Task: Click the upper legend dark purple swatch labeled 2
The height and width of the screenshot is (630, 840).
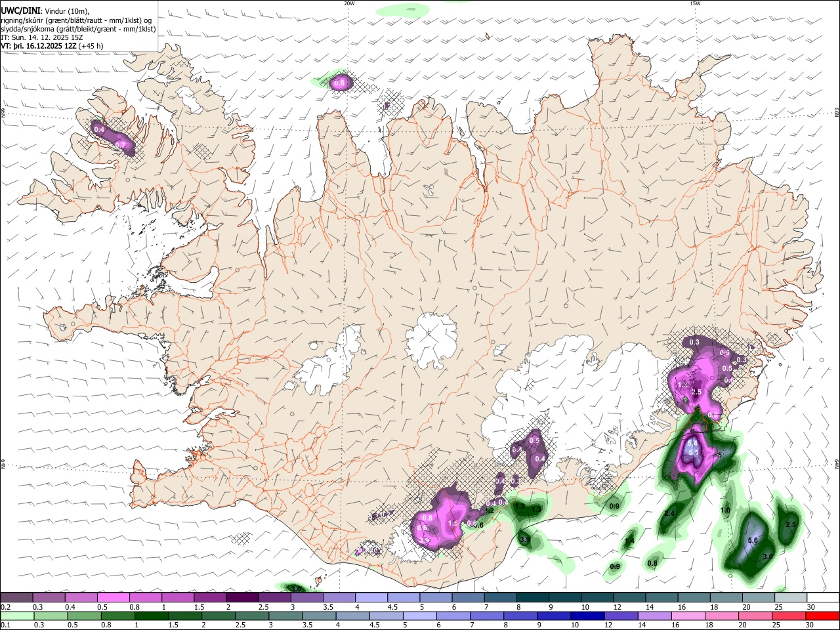Action: [x=241, y=598]
